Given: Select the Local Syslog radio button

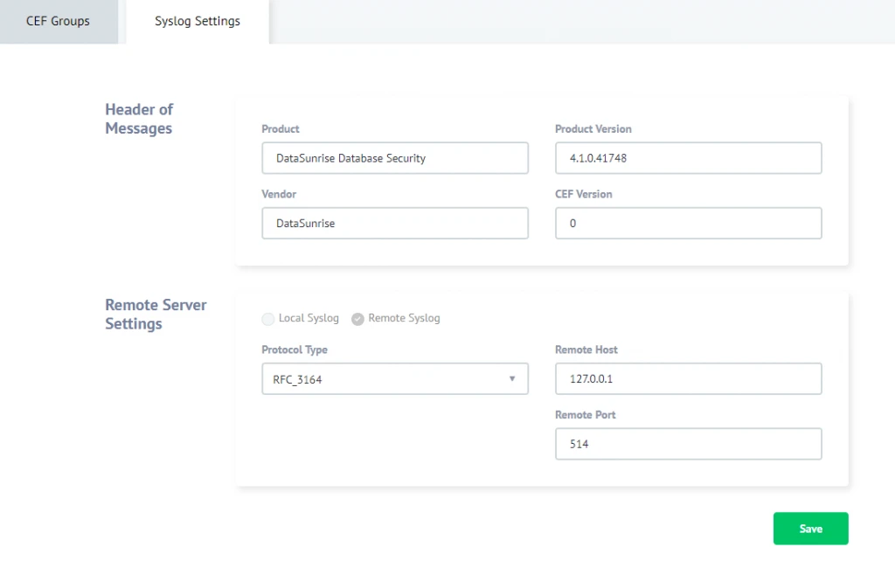Looking at the screenshot, I should (x=268, y=319).
